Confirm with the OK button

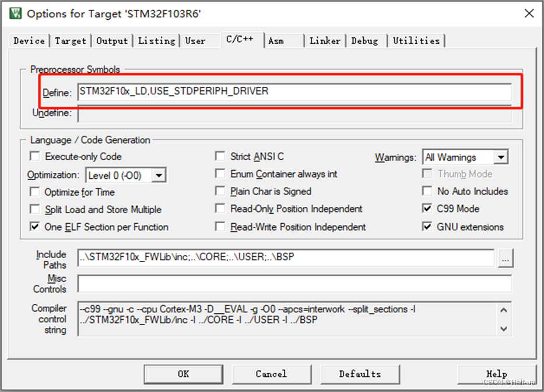pyautogui.click(x=184, y=374)
